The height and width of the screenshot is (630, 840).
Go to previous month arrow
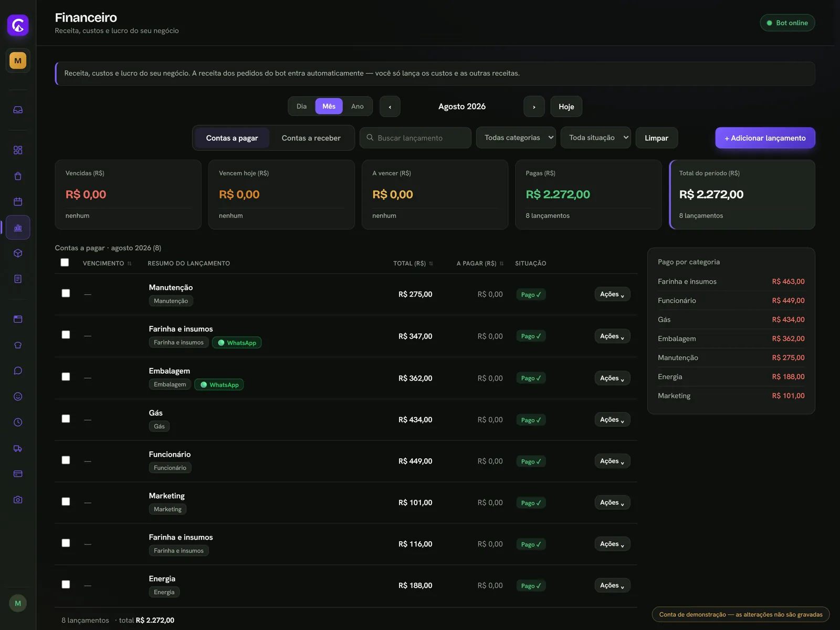390,107
